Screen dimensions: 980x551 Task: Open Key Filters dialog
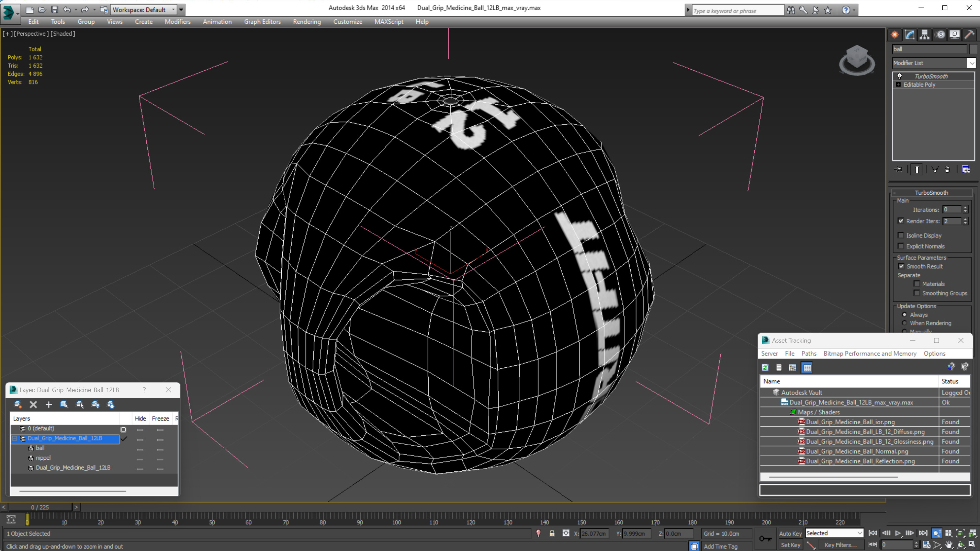click(841, 545)
